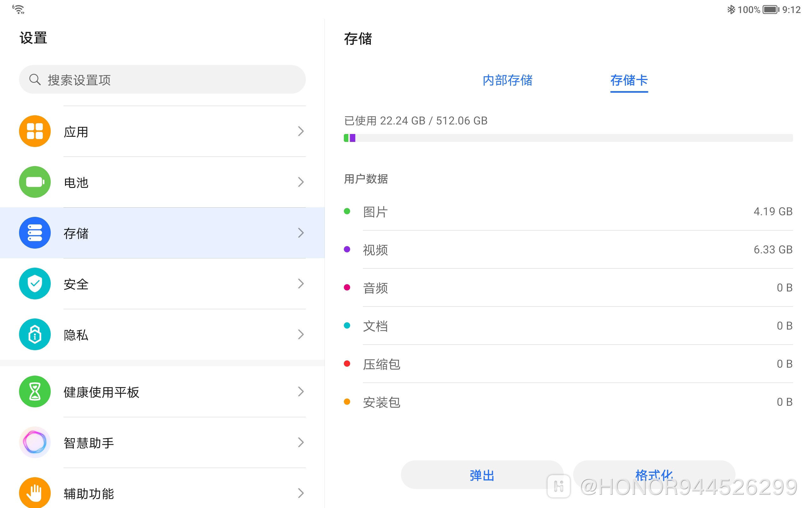Expand the 智慧助手 row chevron
The width and height of the screenshot is (812, 508).
pos(301,443)
